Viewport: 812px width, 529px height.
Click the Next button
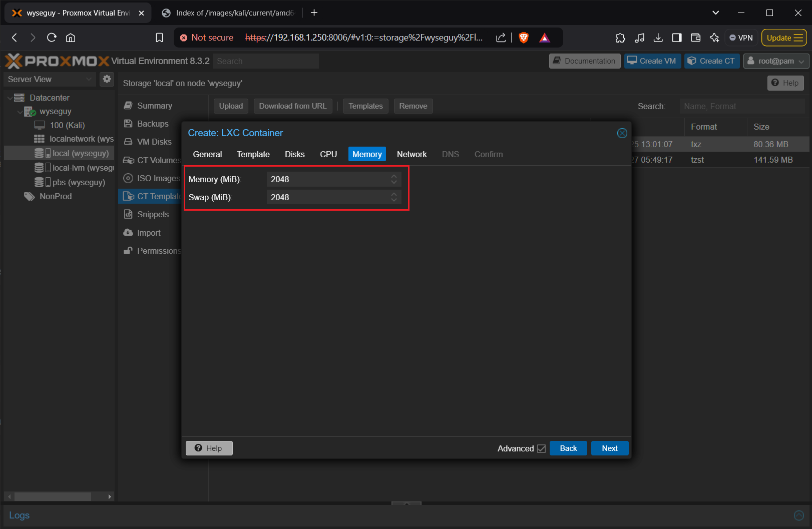tap(610, 448)
